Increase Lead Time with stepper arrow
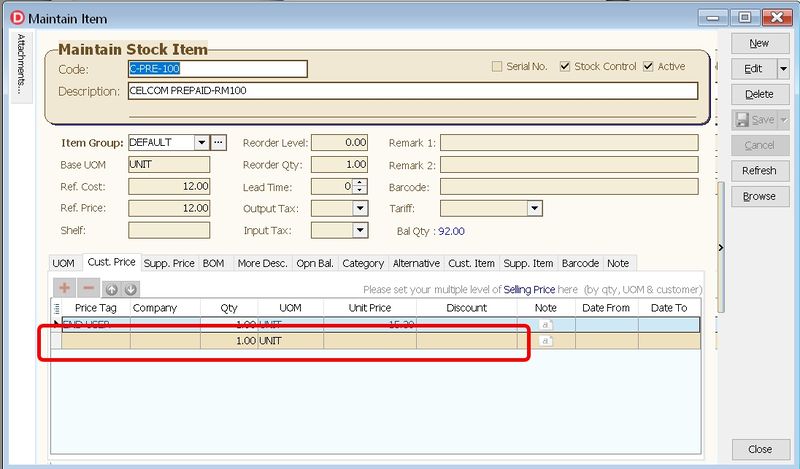Screen dimensions: 800x469 360,183
